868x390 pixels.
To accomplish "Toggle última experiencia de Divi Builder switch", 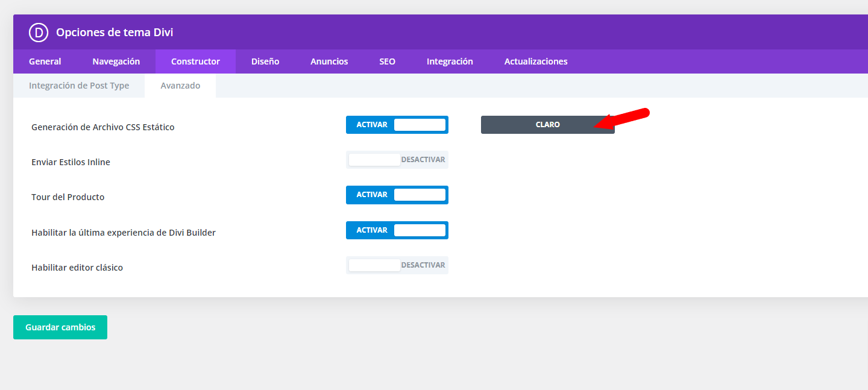I will click(x=397, y=230).
